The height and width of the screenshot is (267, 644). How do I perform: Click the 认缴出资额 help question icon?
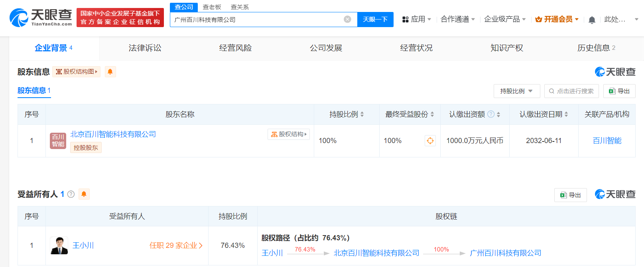(491, 114)
